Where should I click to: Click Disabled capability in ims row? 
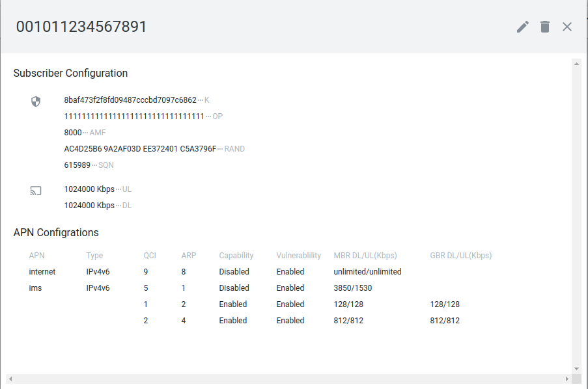point(234,288)
